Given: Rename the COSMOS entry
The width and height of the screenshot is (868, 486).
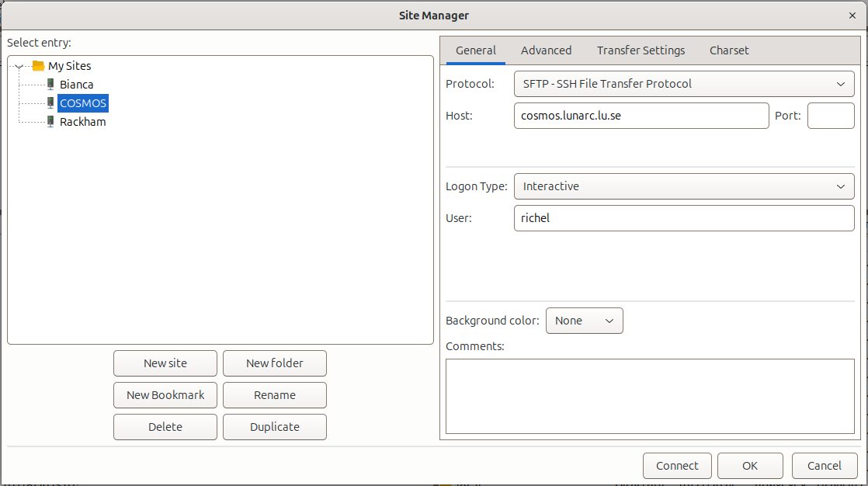Looking at the screenshot, I should 274,394.
